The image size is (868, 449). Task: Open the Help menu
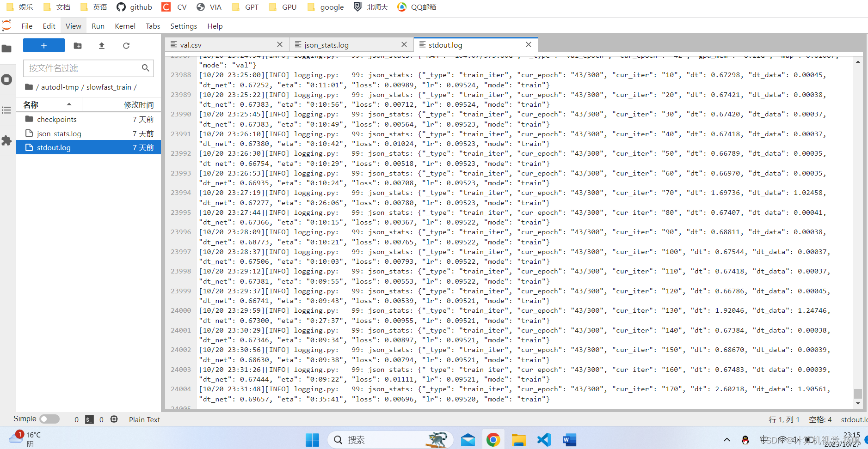coord(215,26)
